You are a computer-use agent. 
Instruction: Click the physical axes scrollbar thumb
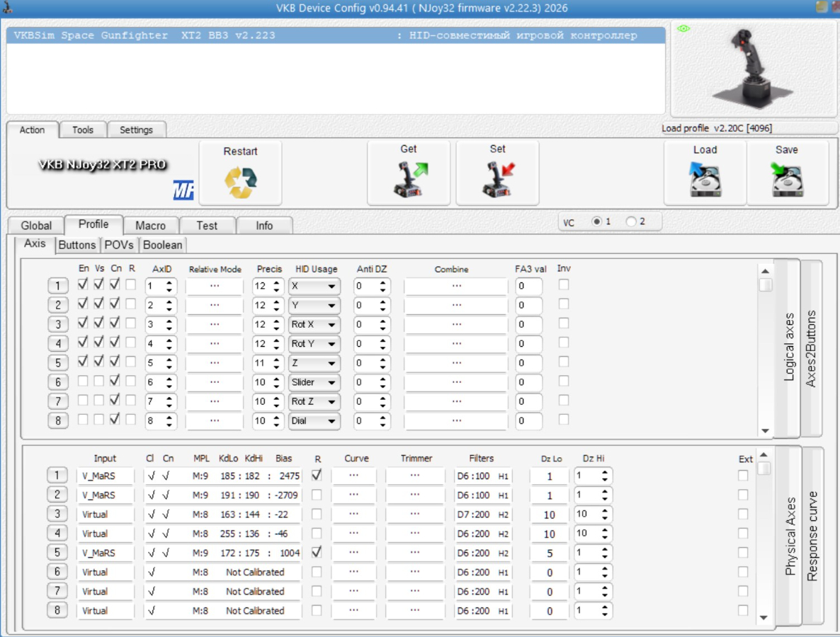click(x=764, y=469)
